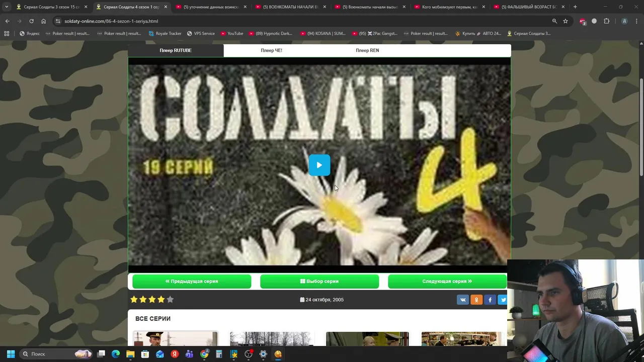The height and width of the screenshot is (362, 644).
Task: Open Calculator from taskbar
Action: (219, 354)
